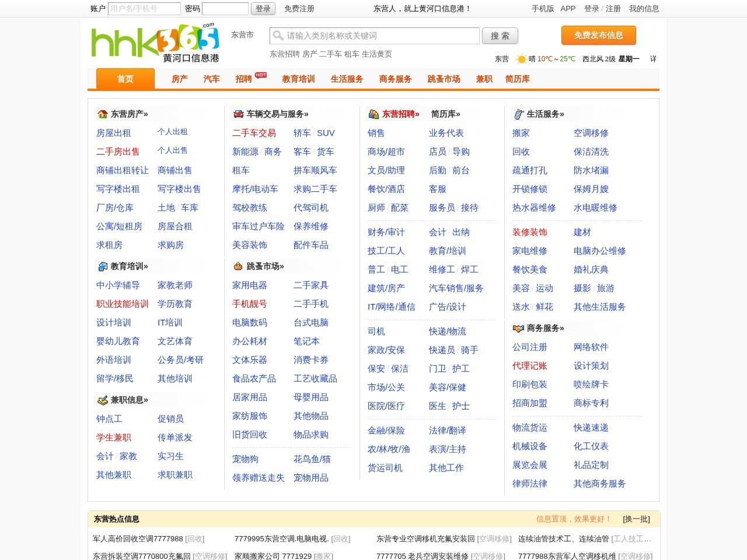Image resolution: width=747 pixels, height=560 pixels.
Task: Open the 商铺出租转让 category
Action: tap(123, 170)
